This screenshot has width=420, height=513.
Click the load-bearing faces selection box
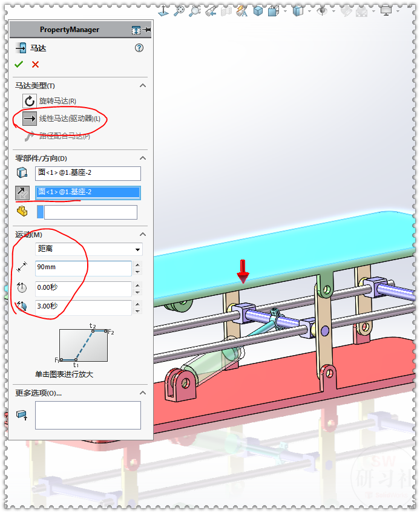[88, 415]
